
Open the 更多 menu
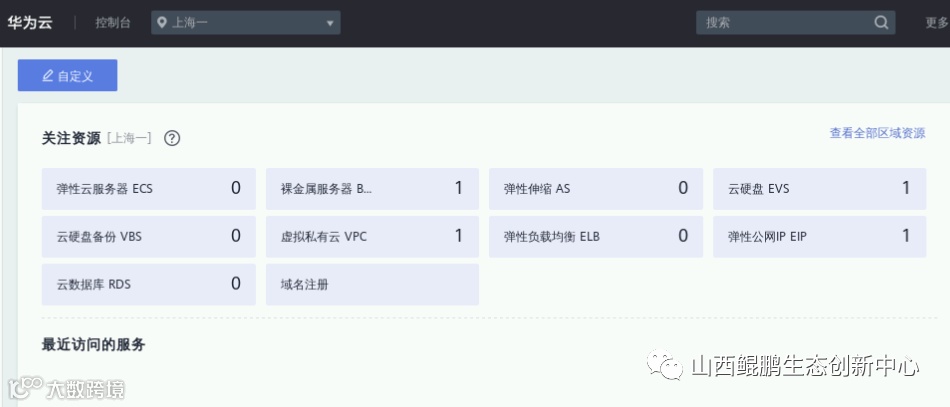(936, 22)
